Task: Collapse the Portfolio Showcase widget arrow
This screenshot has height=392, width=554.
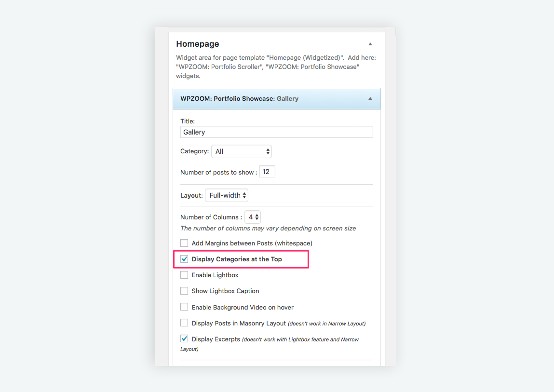Action: coord(370,99)
